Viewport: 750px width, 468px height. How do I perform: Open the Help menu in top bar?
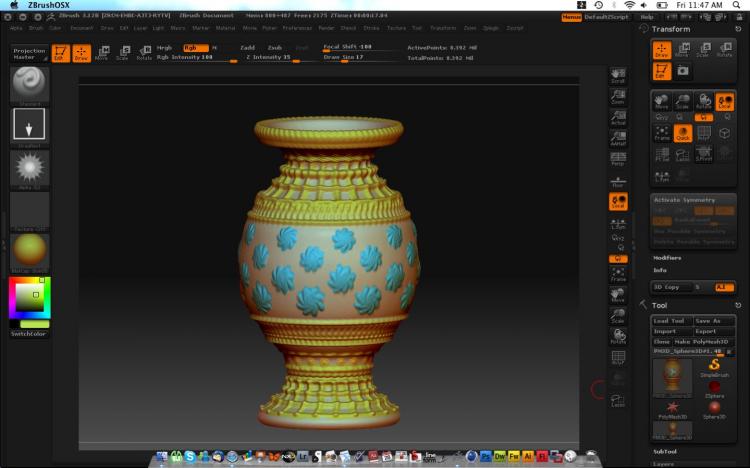pos(646,17)
